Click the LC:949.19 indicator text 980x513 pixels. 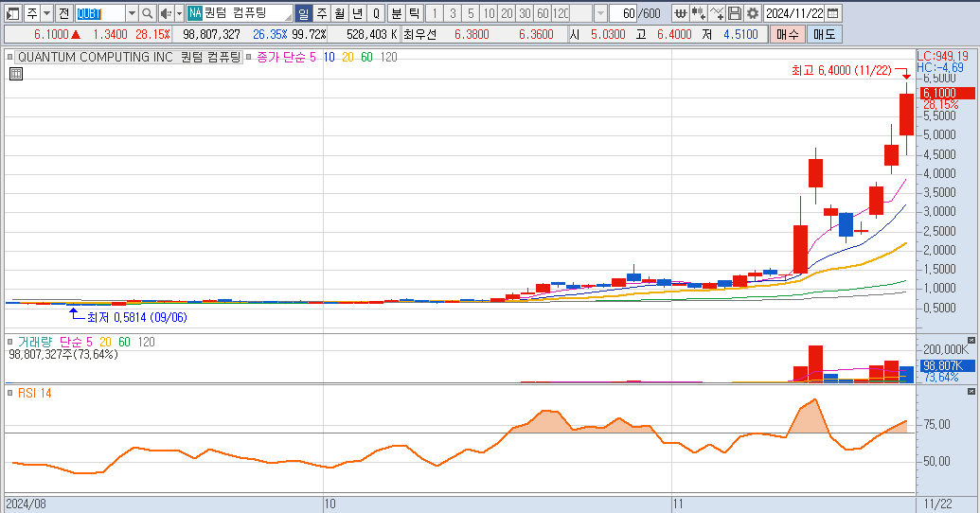pos(942,56)
